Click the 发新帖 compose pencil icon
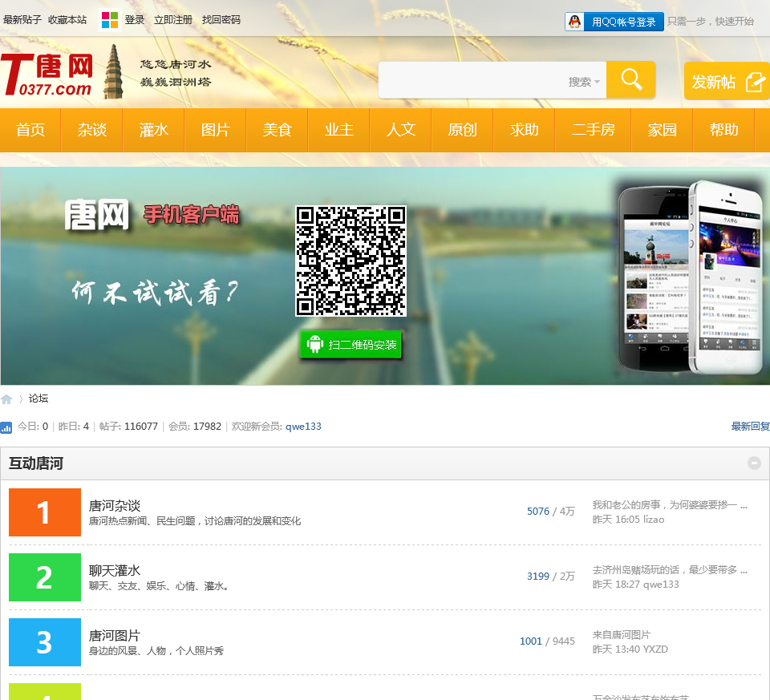The image size is (770, 700). point(756,82)
